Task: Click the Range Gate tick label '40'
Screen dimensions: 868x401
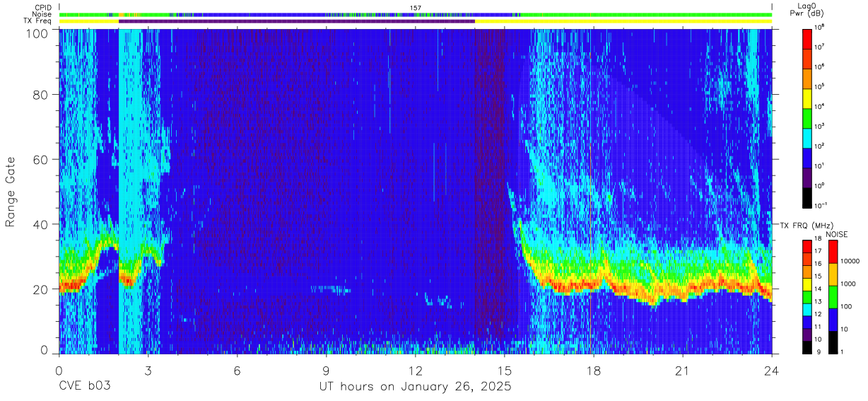Action: (x=41, y=224)
